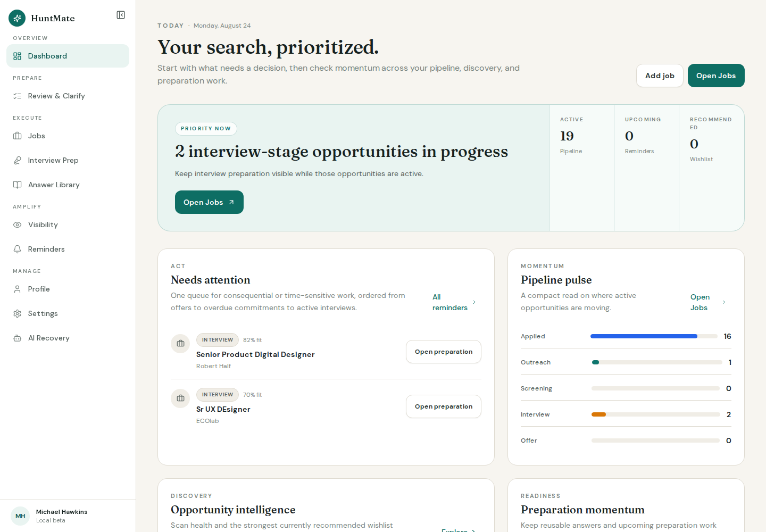The image size is (766, 532).
Task: Follow the All reminders link
Action: (454, 302)
